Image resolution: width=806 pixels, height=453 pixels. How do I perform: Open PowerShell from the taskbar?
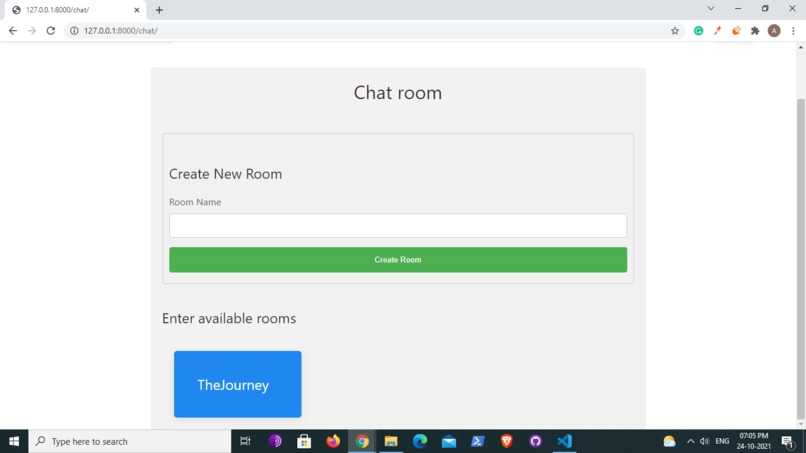pos(478,441)
